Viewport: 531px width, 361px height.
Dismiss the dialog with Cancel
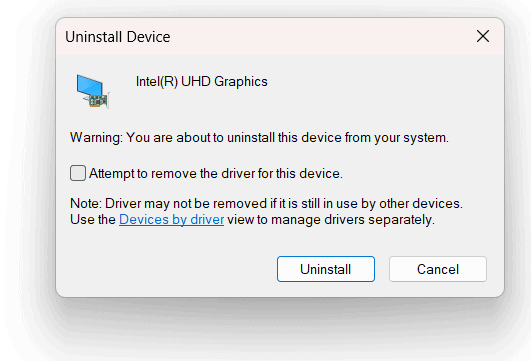[438, 269]
